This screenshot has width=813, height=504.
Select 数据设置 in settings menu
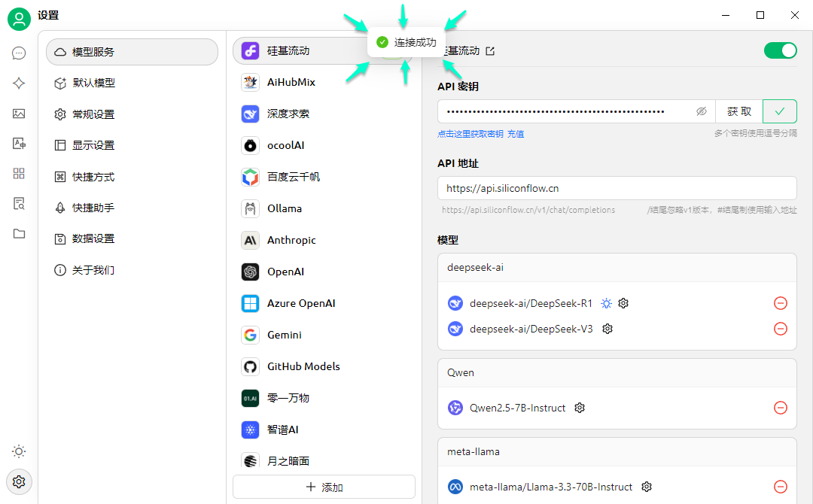[93, 238]
